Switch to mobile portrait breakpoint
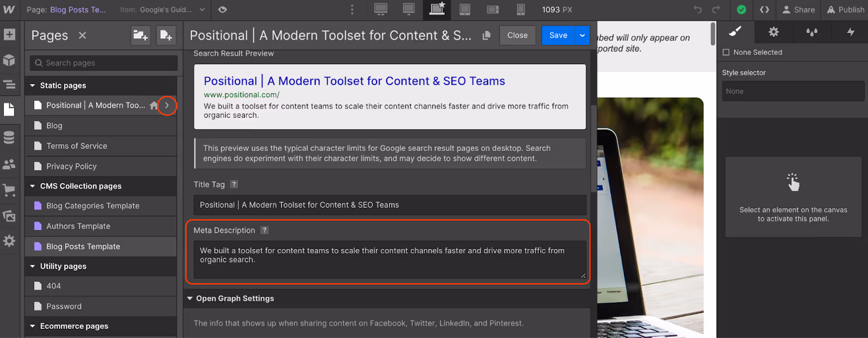 coord(521,9)
